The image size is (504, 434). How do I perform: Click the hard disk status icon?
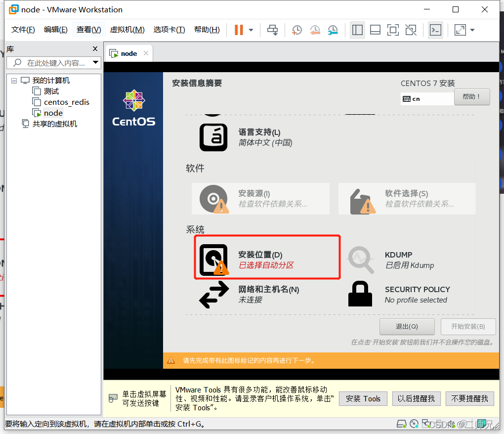(401, 424)
